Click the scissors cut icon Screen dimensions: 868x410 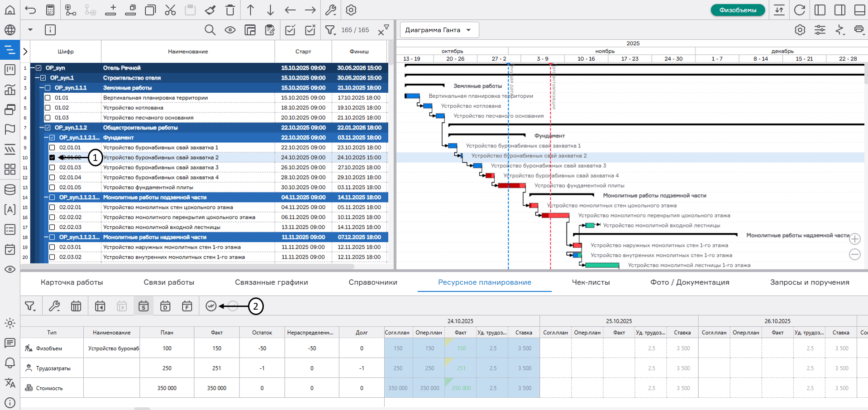170,10
